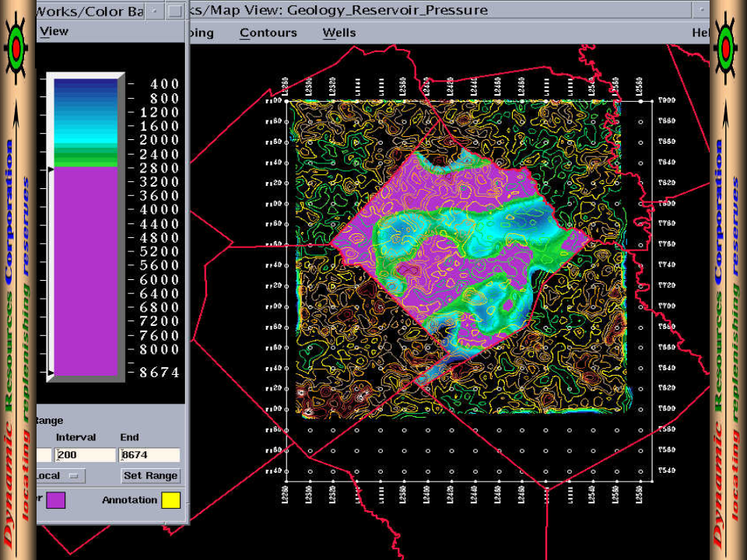
Task: Pick the purple color swatch
Action: click(56, 500)
